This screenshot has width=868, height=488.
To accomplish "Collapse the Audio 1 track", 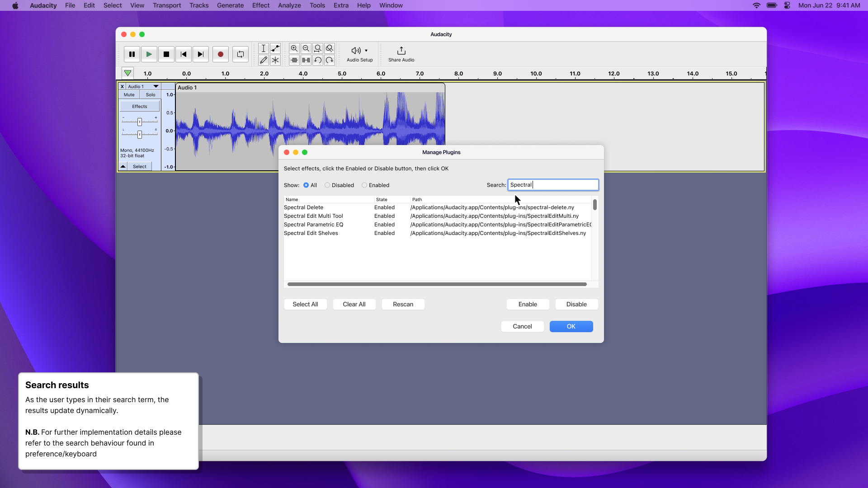I will (123, 166).
